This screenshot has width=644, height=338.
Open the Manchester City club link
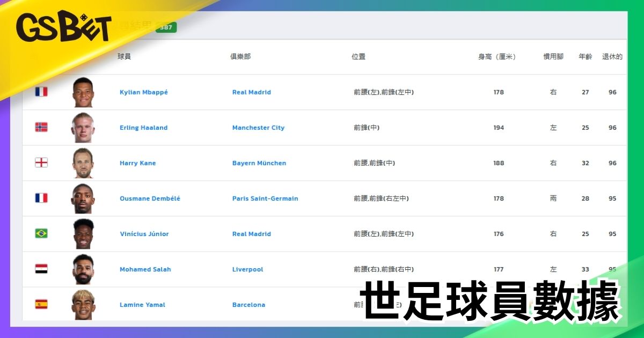coord(259,128)
